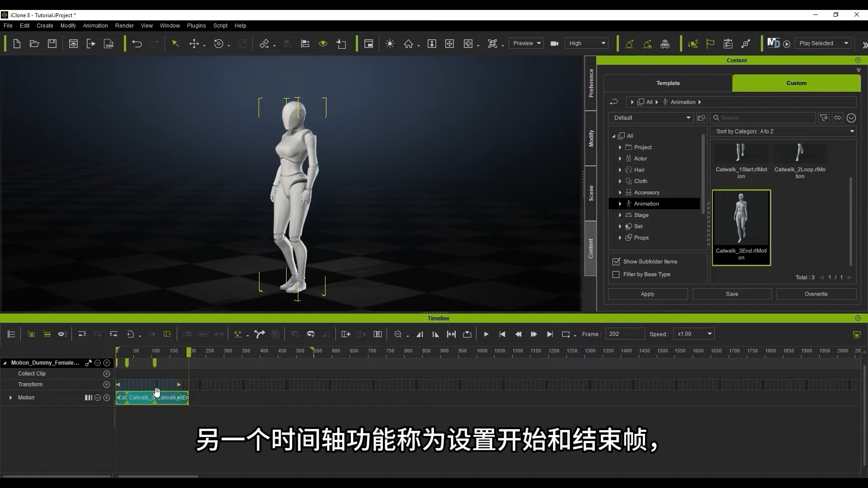This screenshot has width=868, height=488.
Task: Click the timeline track list icon
Action: tap(12, 334)
